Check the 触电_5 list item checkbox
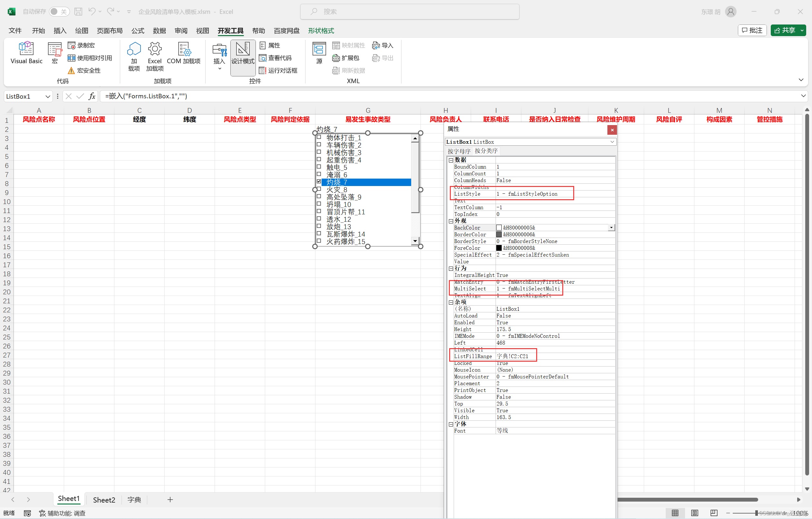The height and width of the screenshot is (519, 812). coord(319,167)
